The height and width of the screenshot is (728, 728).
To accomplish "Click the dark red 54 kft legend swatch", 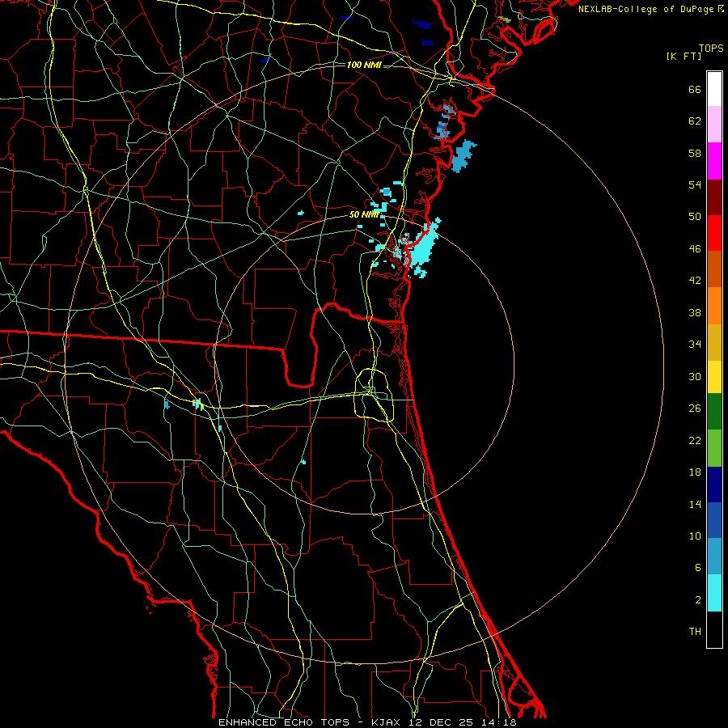I will click(x=714, y=197).
